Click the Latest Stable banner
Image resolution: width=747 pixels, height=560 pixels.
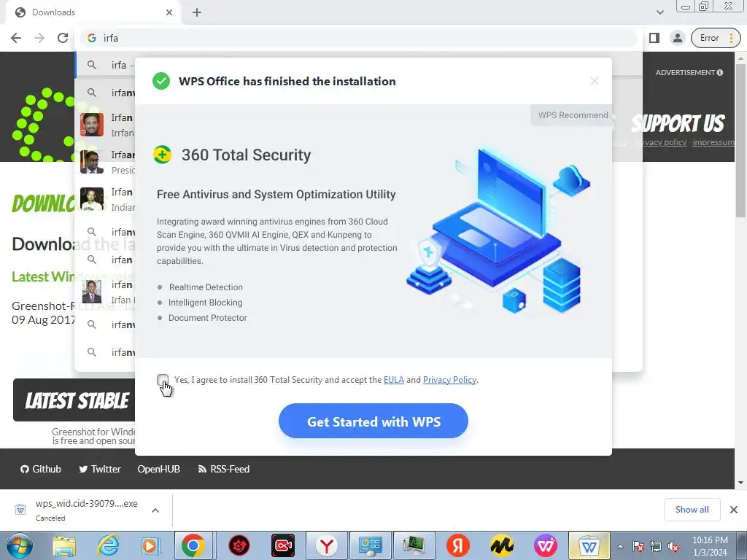click(74, 400)
